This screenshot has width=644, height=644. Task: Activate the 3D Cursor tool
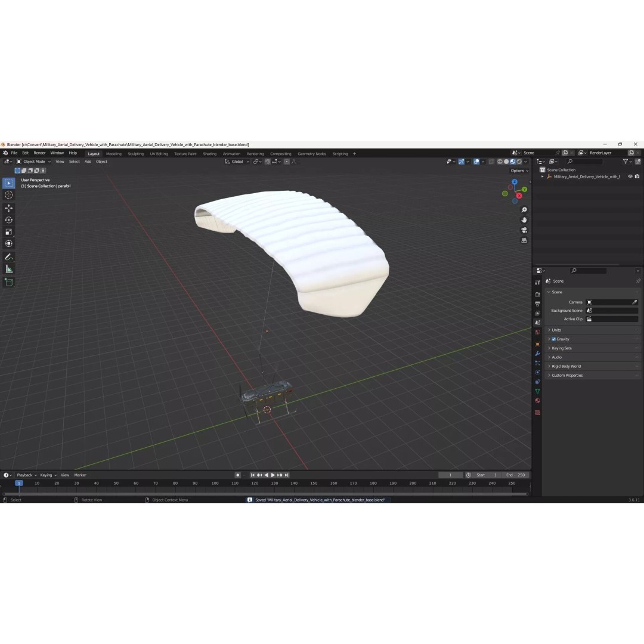[8, 195]
